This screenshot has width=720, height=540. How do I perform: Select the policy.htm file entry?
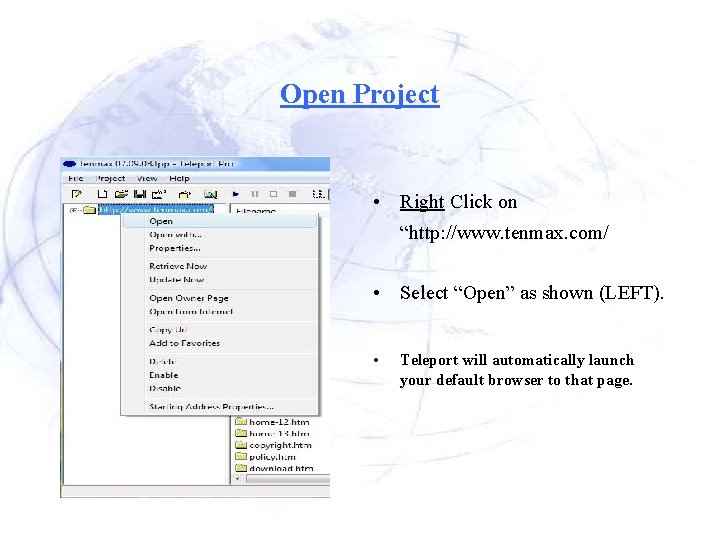coord(272,457)
